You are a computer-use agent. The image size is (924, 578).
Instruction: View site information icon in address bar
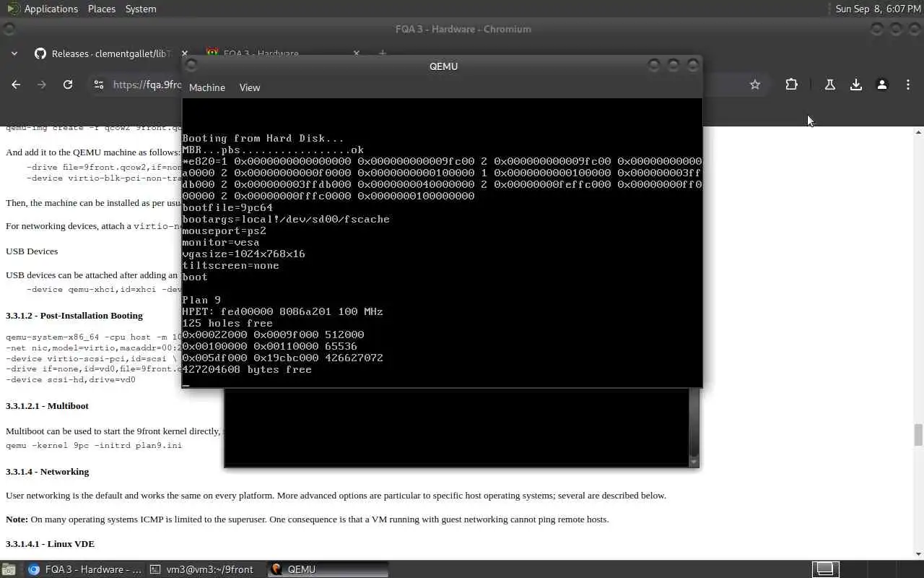point(99,85)
